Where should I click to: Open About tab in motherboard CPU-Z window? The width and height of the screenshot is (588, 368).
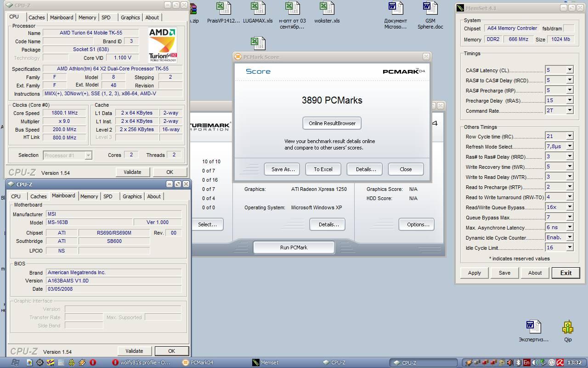[154, 196]
